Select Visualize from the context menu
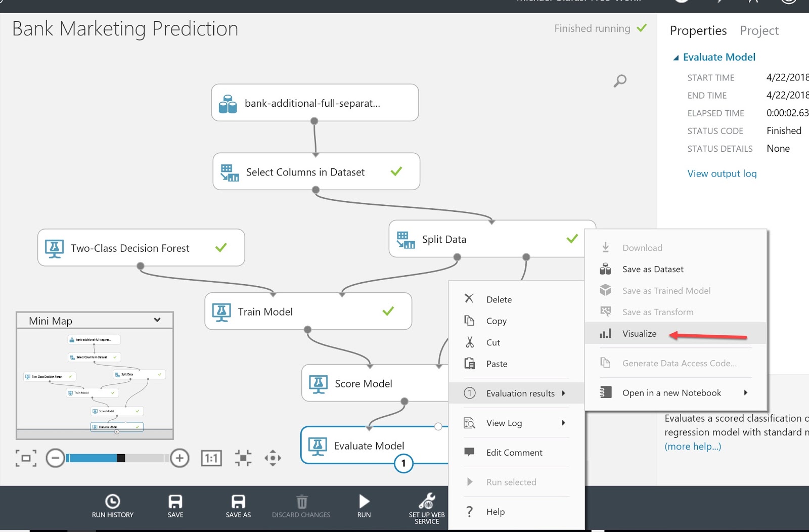 click(639, 333)
